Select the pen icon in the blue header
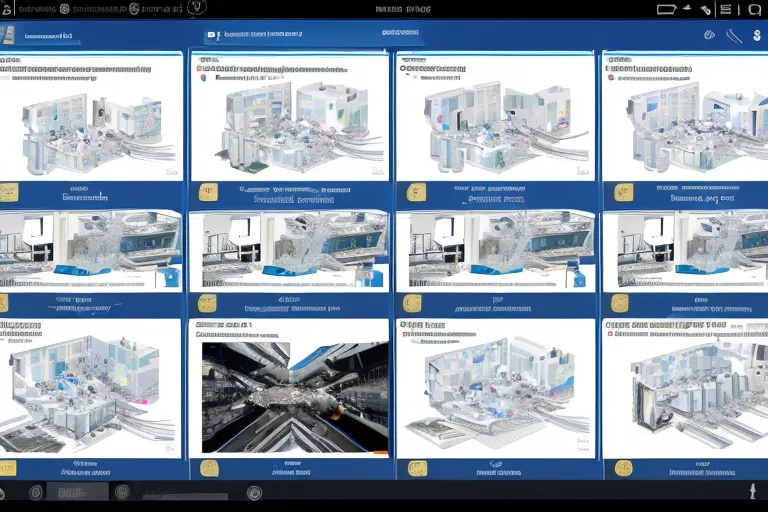The width and height of the screenshot is (768, 512). (734, 35)
